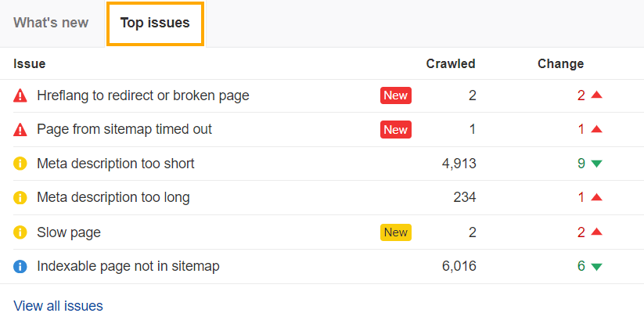Open the Meta description too short issue
This screenshot has width=644, height=324.
tap(116, 164)
